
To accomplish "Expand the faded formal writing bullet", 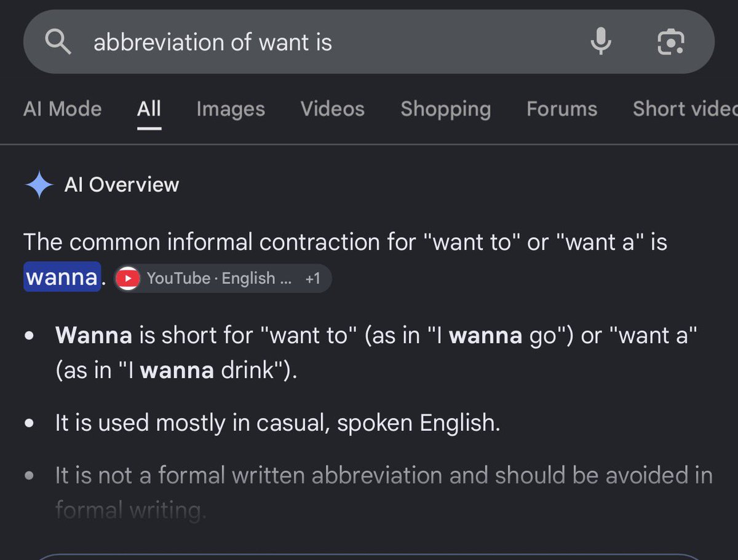I will point(384,492).
